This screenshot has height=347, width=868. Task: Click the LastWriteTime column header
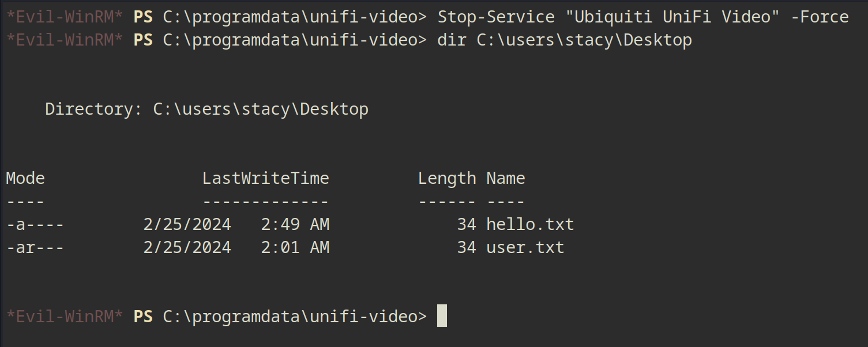[x=265, y=178]
